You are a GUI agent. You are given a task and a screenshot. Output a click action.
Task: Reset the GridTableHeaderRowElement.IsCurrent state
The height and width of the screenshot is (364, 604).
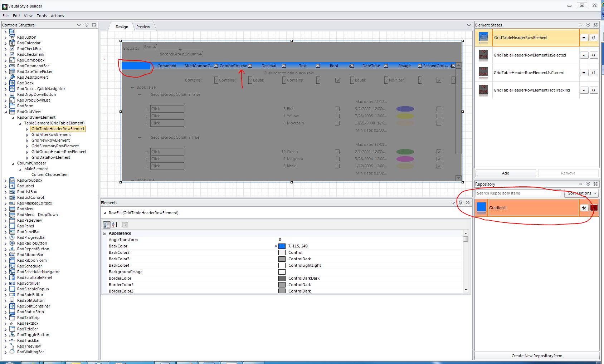pyautogui.click(x=594, y=73)
